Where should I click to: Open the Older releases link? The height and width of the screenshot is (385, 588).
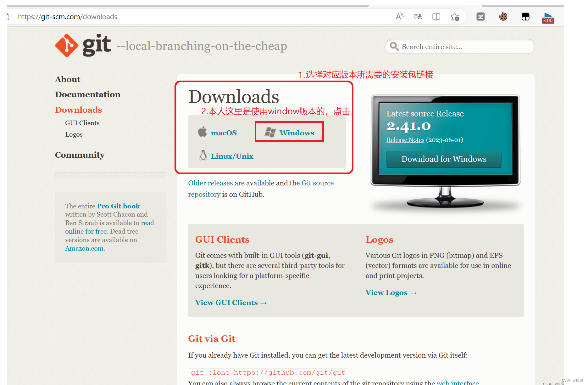[x=210, y=183]
